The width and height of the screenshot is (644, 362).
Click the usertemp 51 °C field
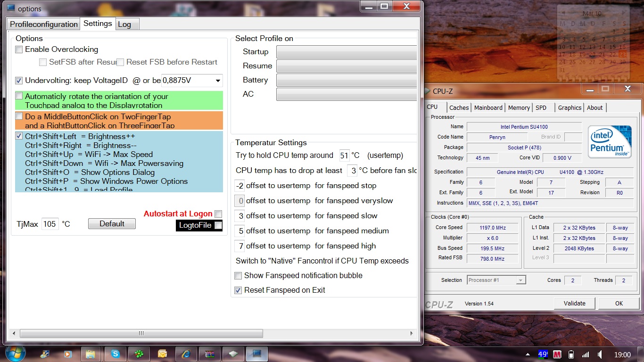pyautogui.click(x=344, y=156)
